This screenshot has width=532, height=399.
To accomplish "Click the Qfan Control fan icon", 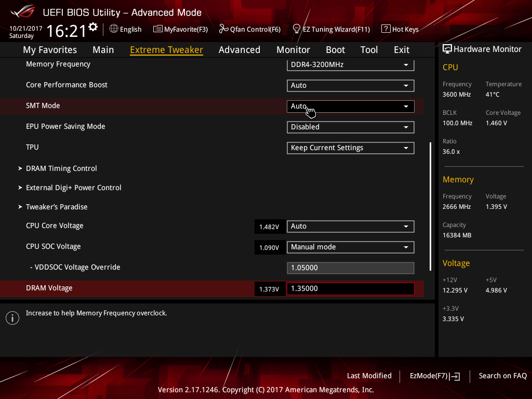I will coord(223,29).
